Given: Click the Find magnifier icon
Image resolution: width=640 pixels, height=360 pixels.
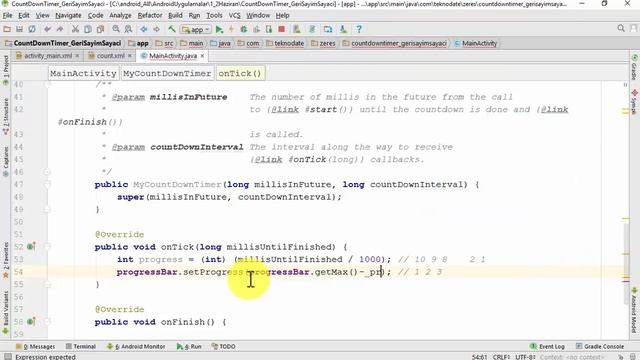Looking at the screenshot, I should click(x=116, y=29).
